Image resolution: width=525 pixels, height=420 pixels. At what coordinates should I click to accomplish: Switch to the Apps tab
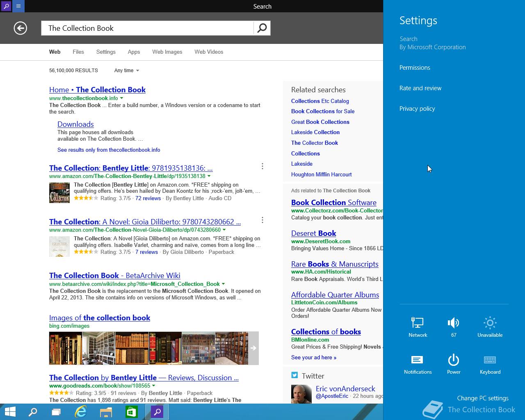click(134, 52)
